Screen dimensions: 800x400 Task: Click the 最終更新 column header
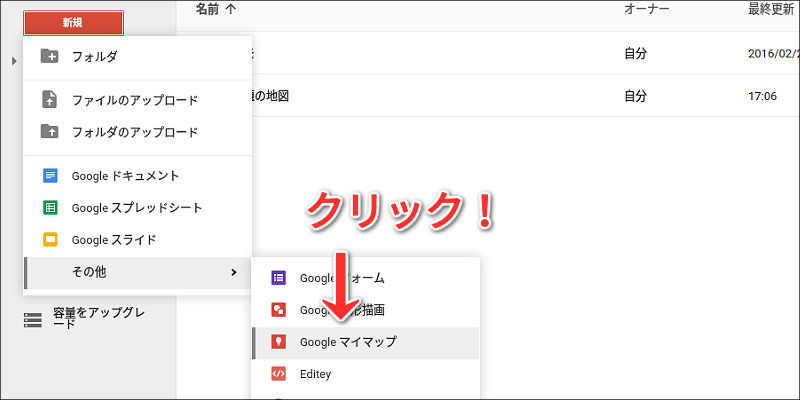(771, 10)
